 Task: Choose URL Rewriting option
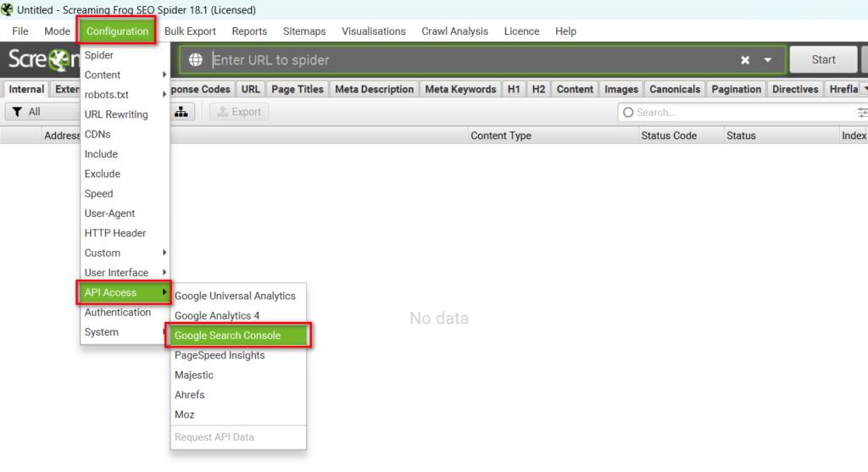coord(125,114)
